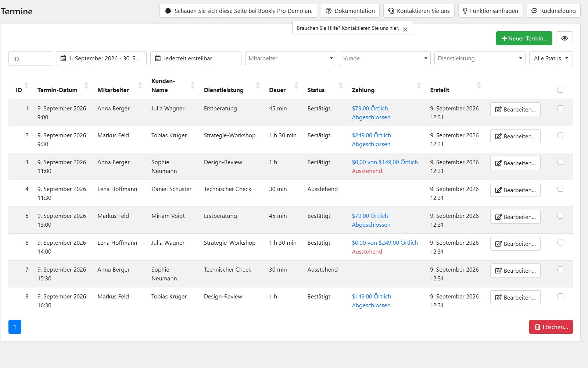The image size is (588, 368).
Task: Create a new appointment with Neuer Termin
Action: coord(524,38)
